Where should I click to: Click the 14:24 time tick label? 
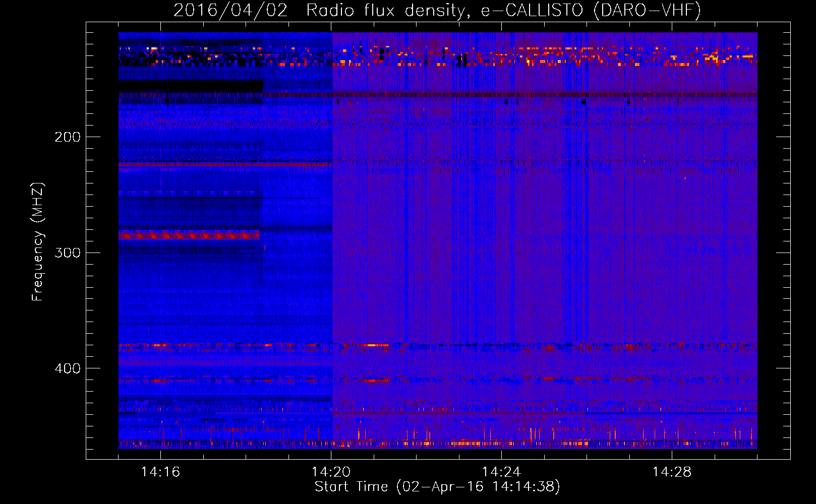click(x=501, y=472)
